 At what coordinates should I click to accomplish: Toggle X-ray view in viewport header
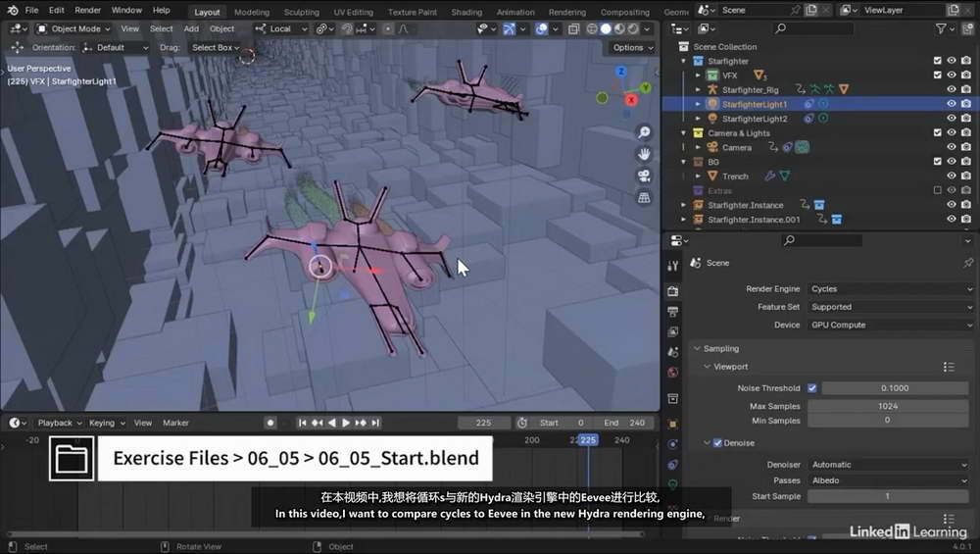(x=573, y=28)
